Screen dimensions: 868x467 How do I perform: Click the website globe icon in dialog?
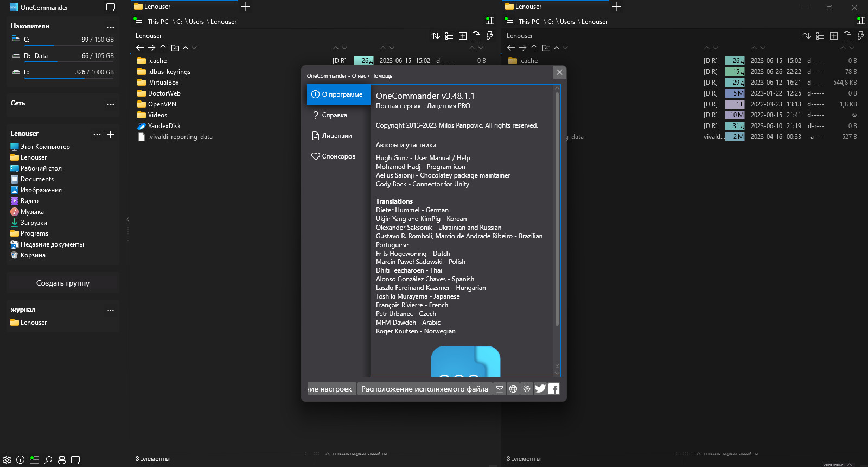coord(513,389)
